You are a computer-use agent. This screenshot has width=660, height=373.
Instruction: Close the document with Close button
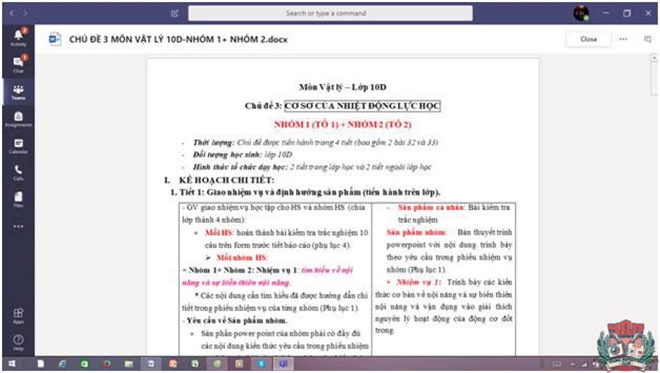pyautogui.click(x=588, y=39)
